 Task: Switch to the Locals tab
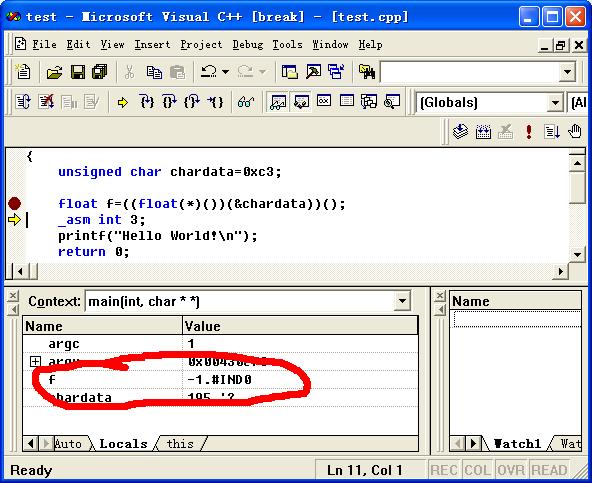(123, 443)
